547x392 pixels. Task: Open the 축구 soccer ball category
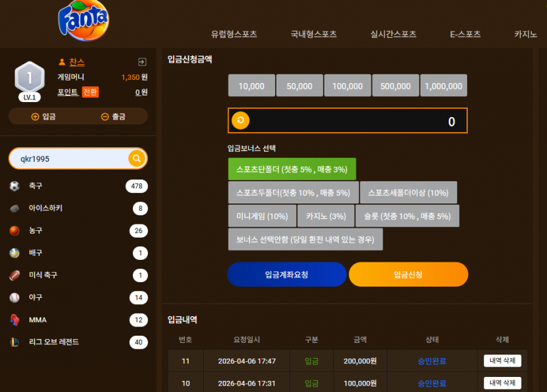pyautogui.click(x=78, y=186)
